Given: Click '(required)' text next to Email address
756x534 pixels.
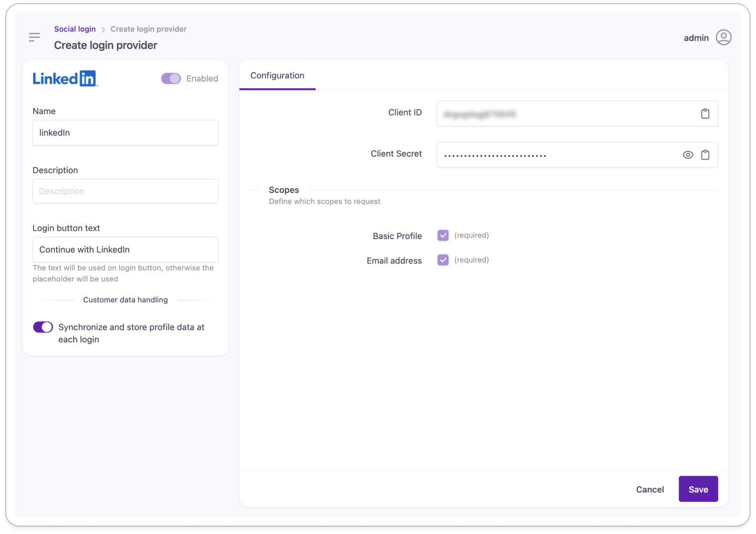Looking at the screenshot, I should coord(472,260).
